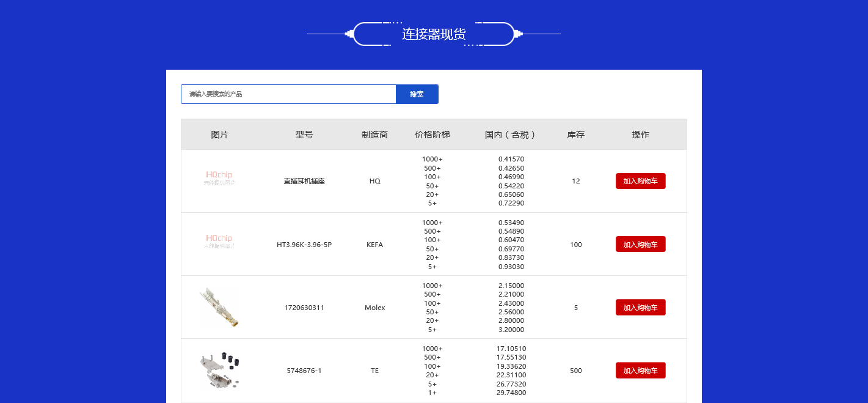Click the HQchip placeholder image for HT3.96K-3.96-5P

[219, 242]
